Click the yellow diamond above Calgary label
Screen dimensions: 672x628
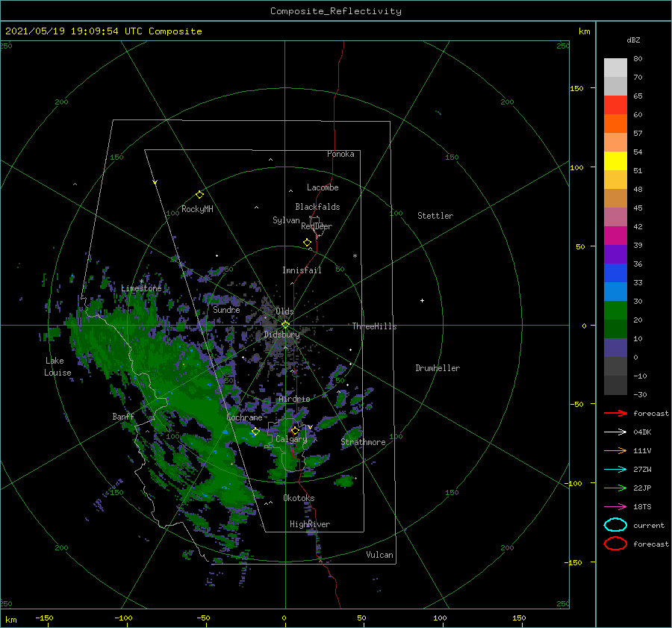[295, 430]
